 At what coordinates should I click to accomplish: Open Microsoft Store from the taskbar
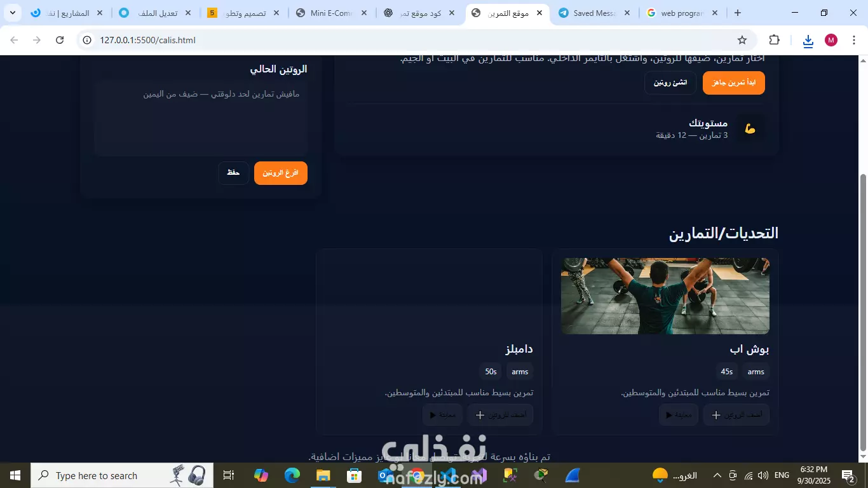(x=355, y=475)
